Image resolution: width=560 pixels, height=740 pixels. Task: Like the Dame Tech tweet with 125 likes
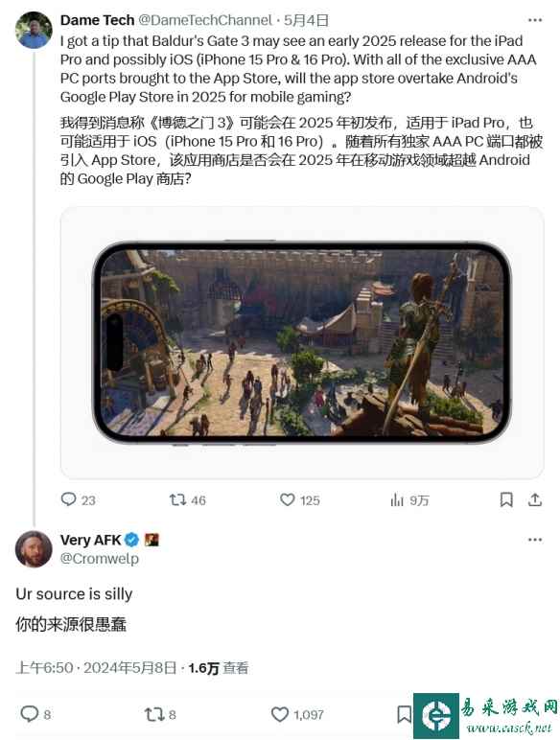point(288,499)
